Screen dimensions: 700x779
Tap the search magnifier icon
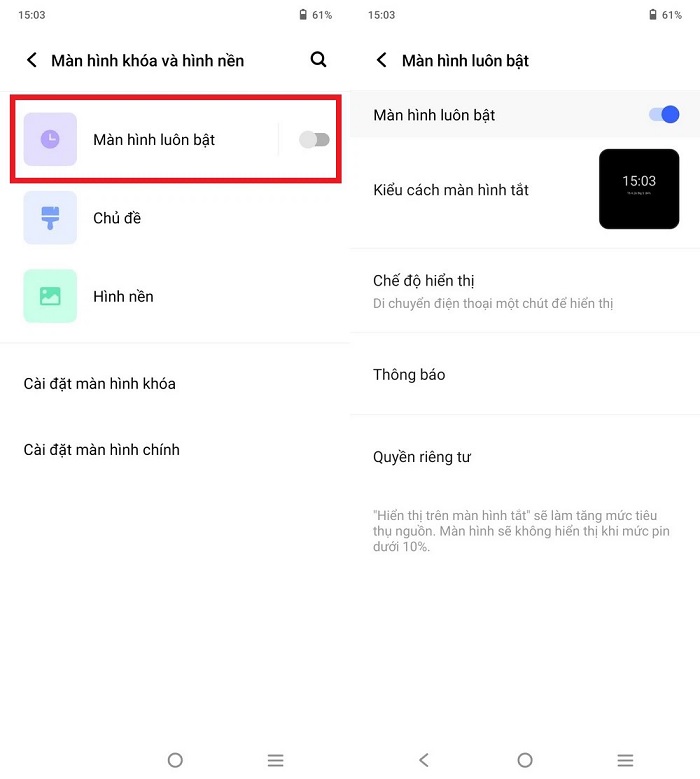point(318,60)
